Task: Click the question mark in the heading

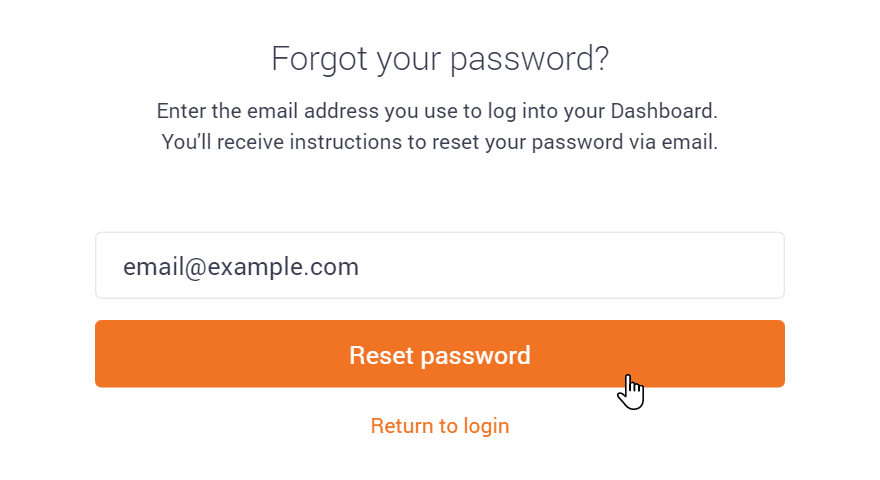Action: click(x=603, y=58)
